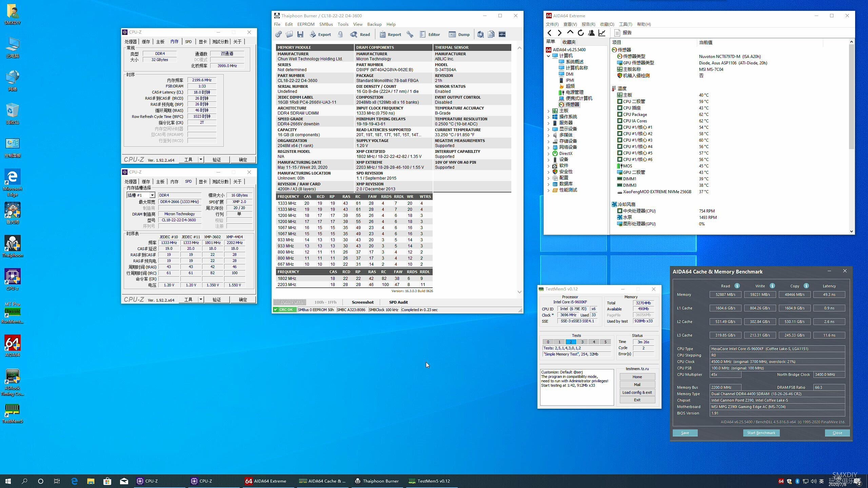
Task: Click the Read info icon in AIDA64 benchmark
Action: [x=737, y=286]
